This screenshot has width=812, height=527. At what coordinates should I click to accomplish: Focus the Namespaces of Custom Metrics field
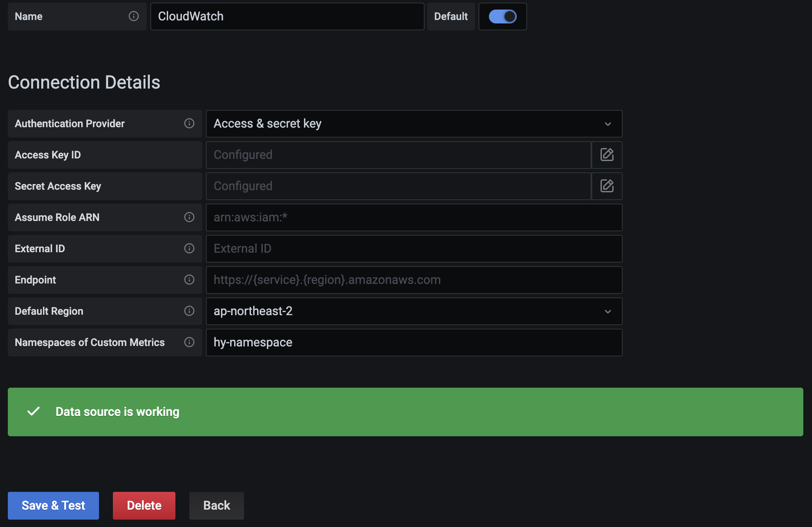pos(414,343)
